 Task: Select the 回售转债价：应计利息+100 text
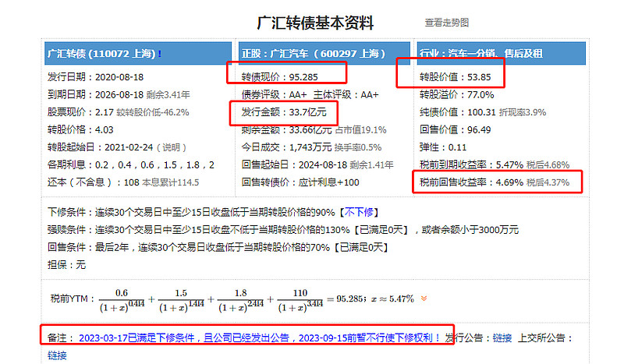click(300, 182)
